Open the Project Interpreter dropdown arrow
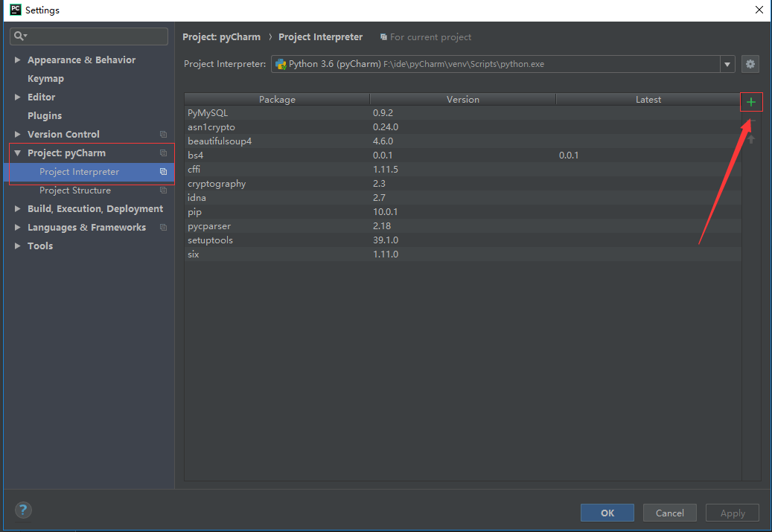Screen dimensions: 772x532 click(x=727, y=64)
